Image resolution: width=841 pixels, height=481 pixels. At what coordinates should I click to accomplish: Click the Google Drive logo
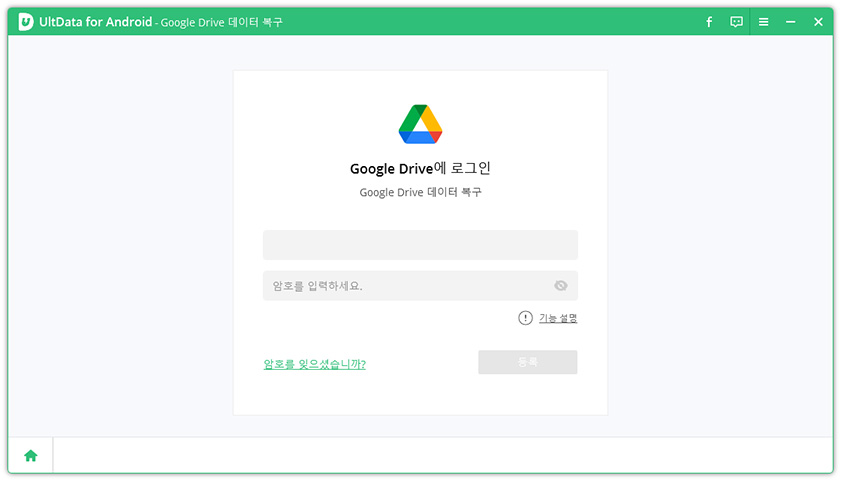[x=420, y=124]
